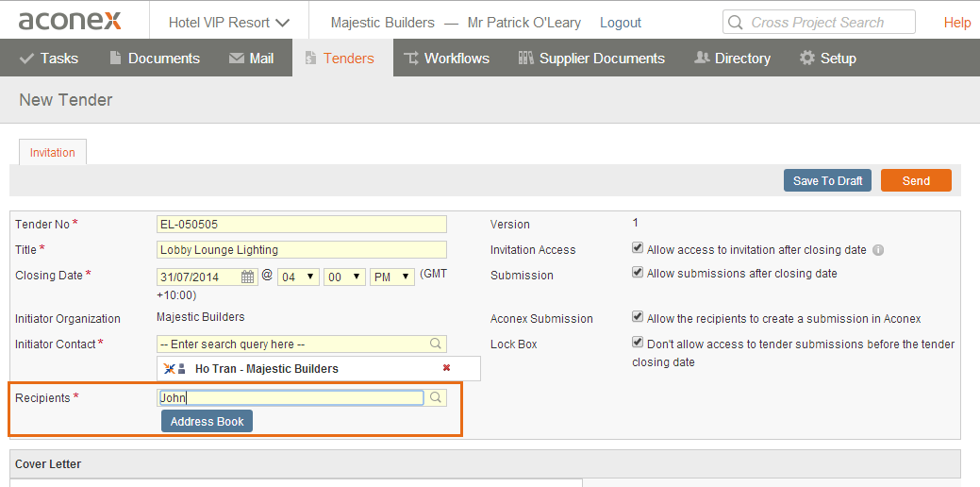The width and height of the screenshot is (980, 487).
Task: Toggle Allow recipients to create Aconex submission
Action: click(638, 316)
